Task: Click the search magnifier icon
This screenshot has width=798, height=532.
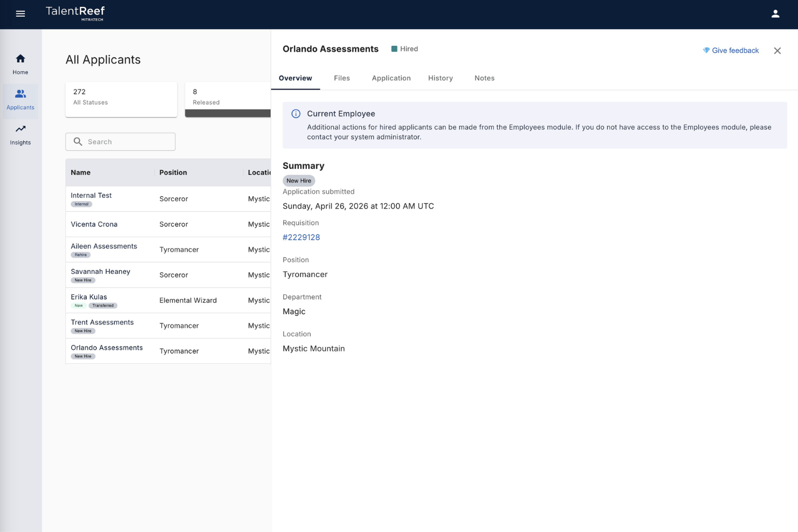Action: click(78, 142)
